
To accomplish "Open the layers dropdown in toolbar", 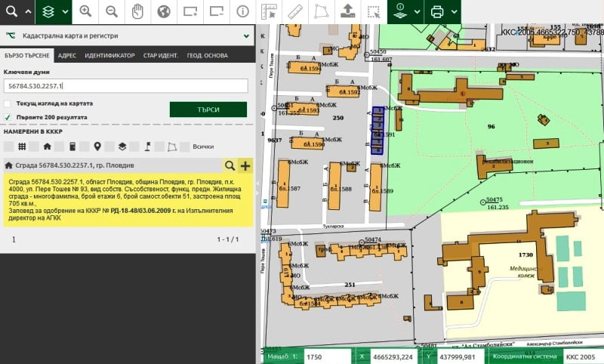I will point(64,12).
